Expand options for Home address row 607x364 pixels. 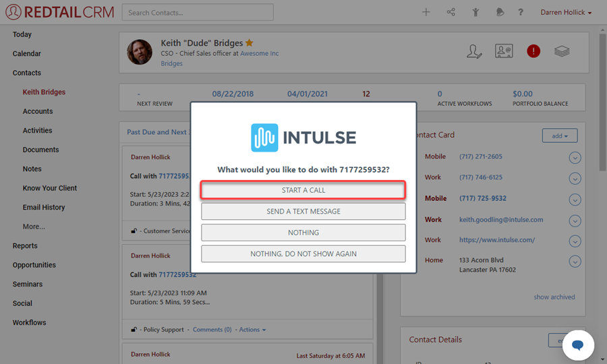(x=575, y=262)
